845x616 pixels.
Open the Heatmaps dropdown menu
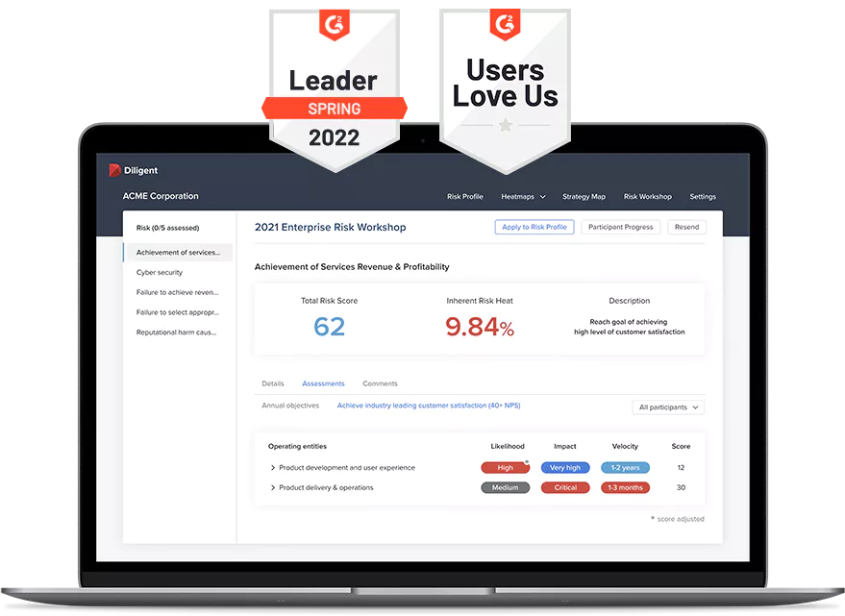point(523,197)
